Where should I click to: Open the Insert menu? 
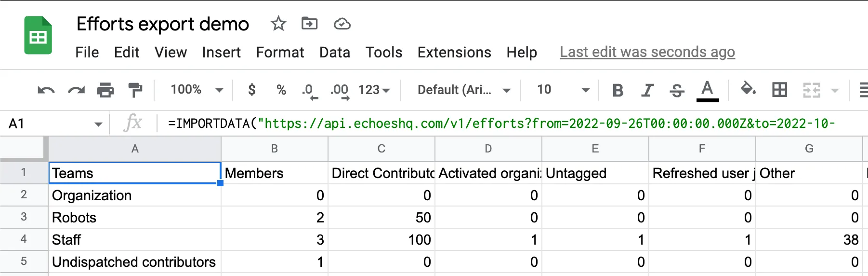point(221,52)
